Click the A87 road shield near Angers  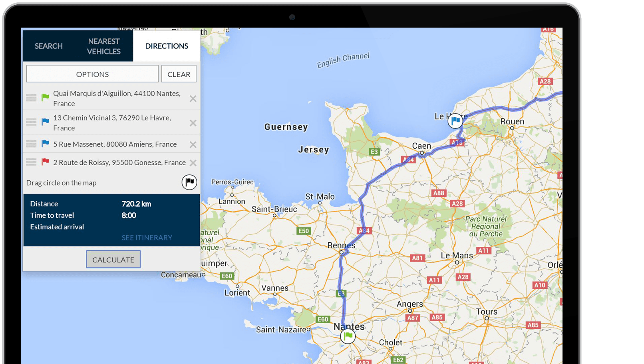(413, 318)
